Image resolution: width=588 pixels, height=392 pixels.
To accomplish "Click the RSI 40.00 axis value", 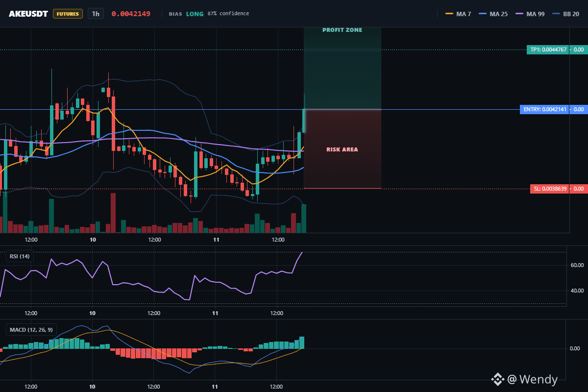I will tap(577, 291).
